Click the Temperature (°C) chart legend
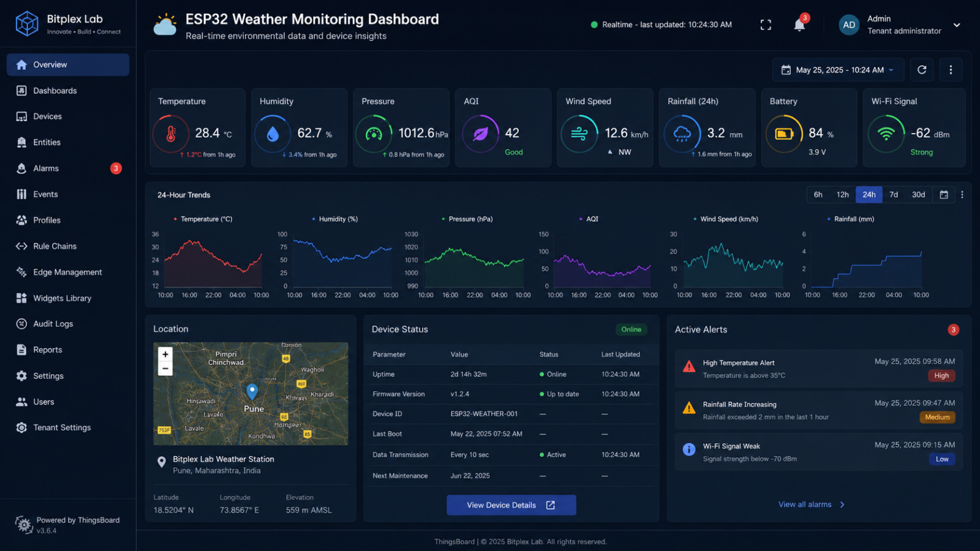Viewport: 980px width, 551px height. [x=203, y=219]
